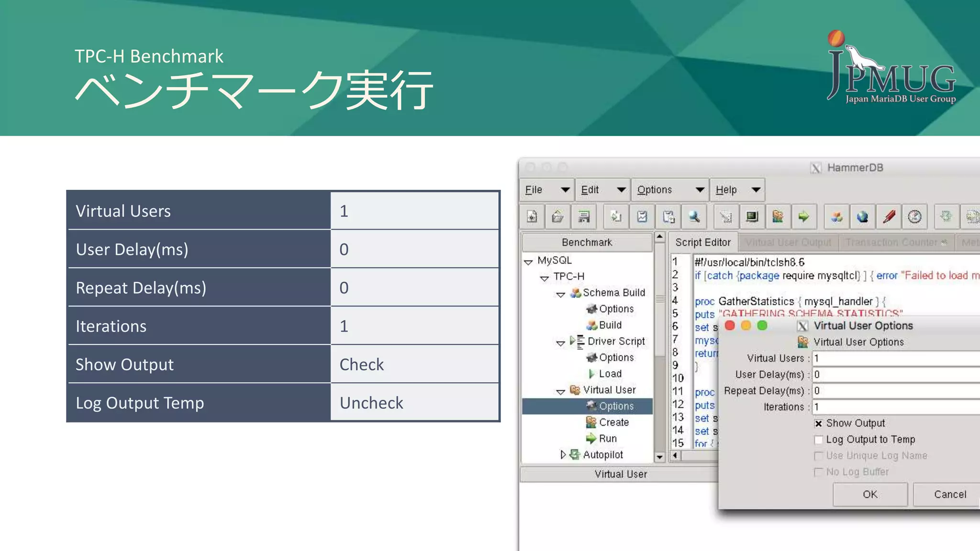The width and height of the screenshot is (980, 551).
Task: Click the Autopilot toolbar icon
Action: pos(946,217)
